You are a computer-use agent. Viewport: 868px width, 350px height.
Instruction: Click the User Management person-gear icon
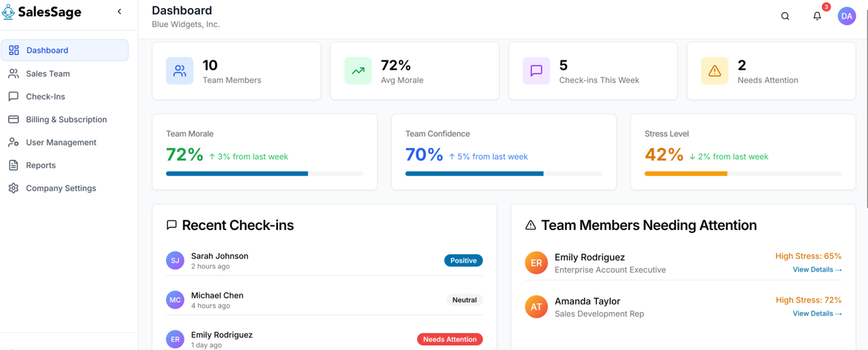14,142
